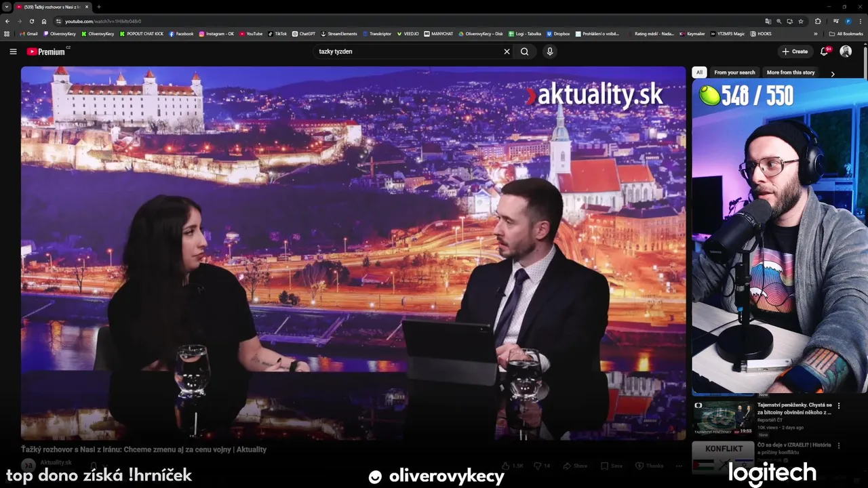
Task: Open the Gmail bookmark
Action: click(28, 33)
